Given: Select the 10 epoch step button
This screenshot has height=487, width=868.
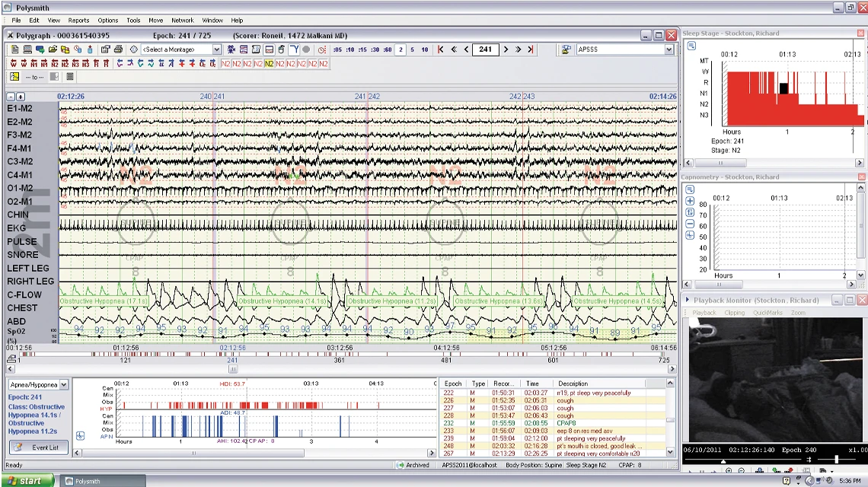Looking at the screenshot, I should [x=424, y=49].
